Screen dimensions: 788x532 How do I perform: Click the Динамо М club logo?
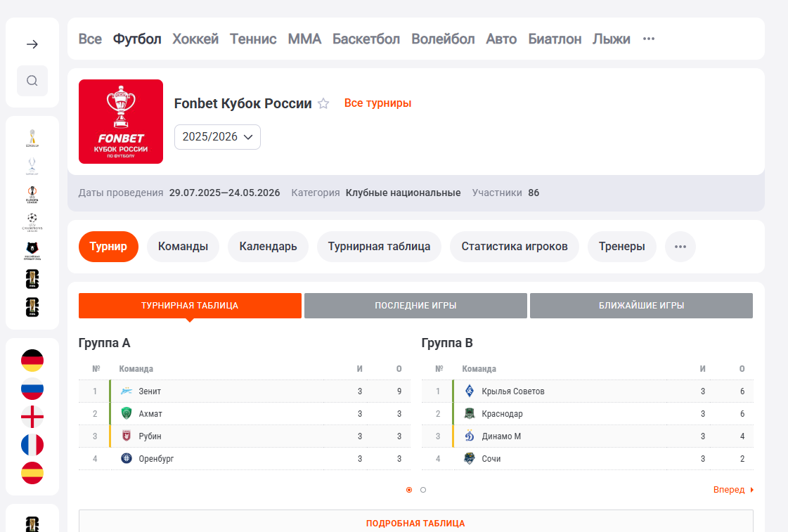click(470, 436)
